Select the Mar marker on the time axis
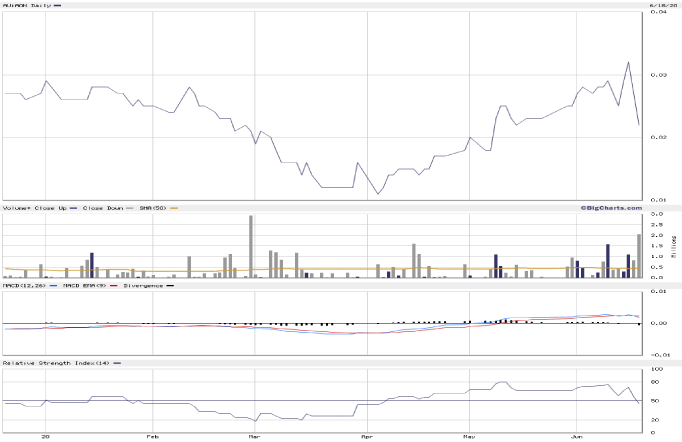 (254, 436)
